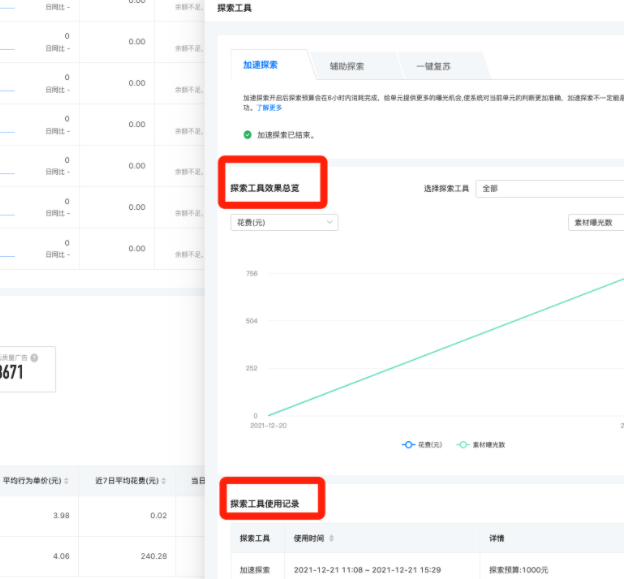The image size is (624, 579).
Task: Open the 辅助探索 tab
Action: pyautogui.click(x=347, y=66)
